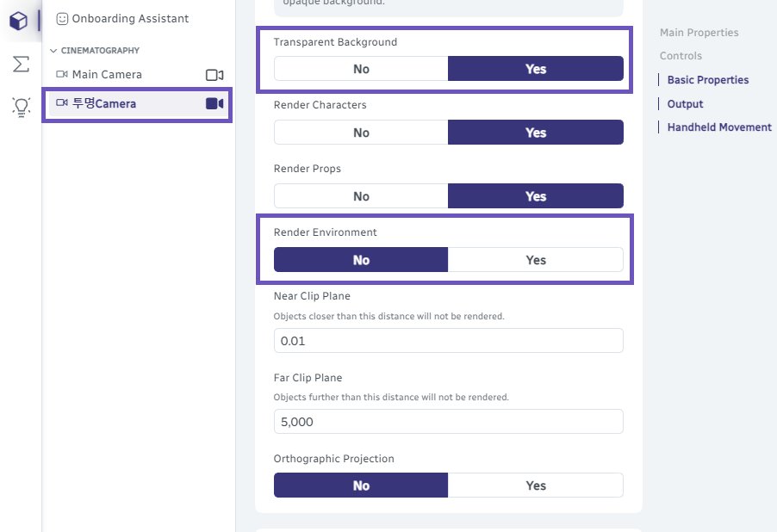Open the lightbulb ideas sidebar panel

21,107
